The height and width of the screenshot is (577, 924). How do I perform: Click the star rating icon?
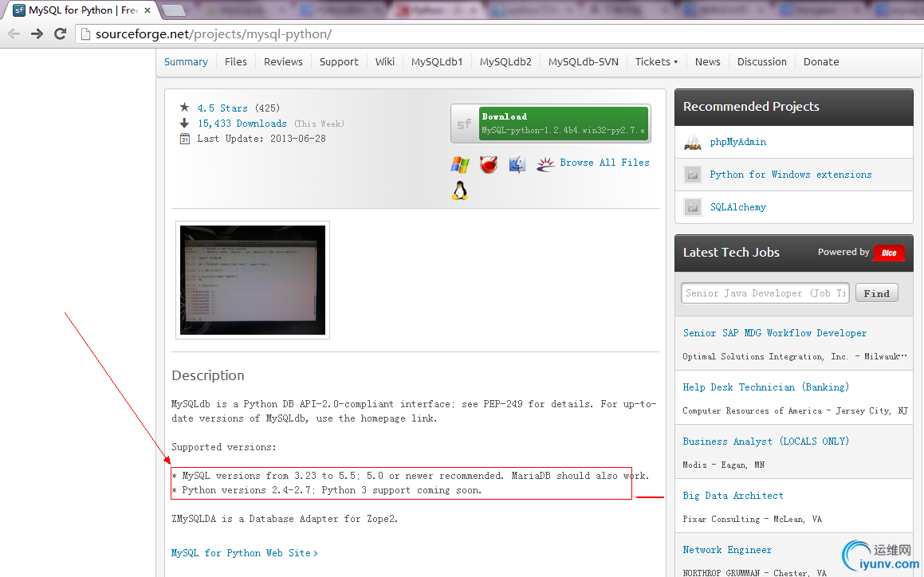(184, 108)
